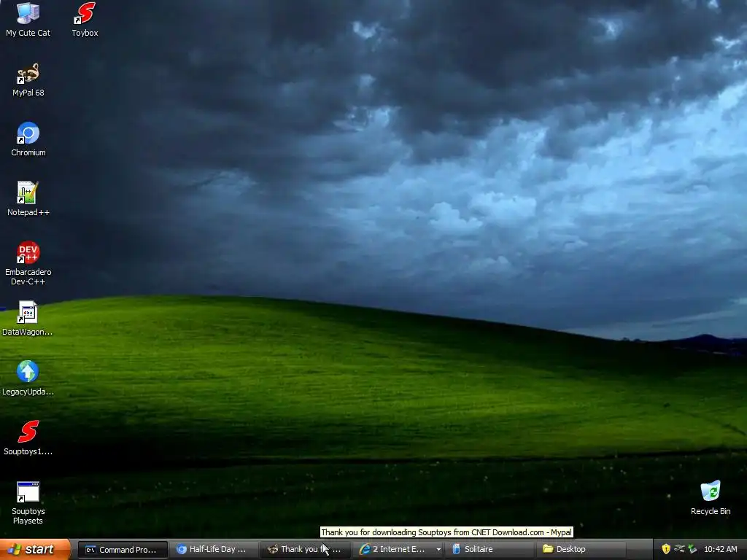This screenshot has height=560, width=747.
Task: Select the Souptoys1 installer icon
Action: [x=28, y=438]
